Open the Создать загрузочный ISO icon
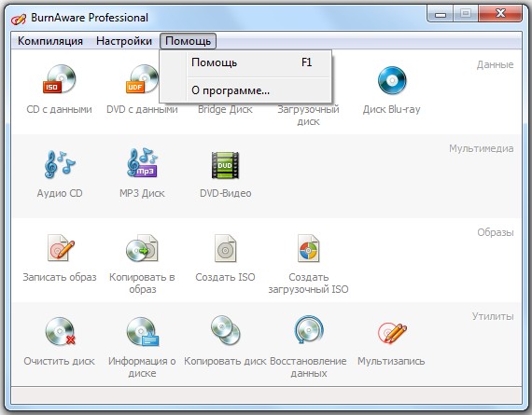 coord(308,248)
